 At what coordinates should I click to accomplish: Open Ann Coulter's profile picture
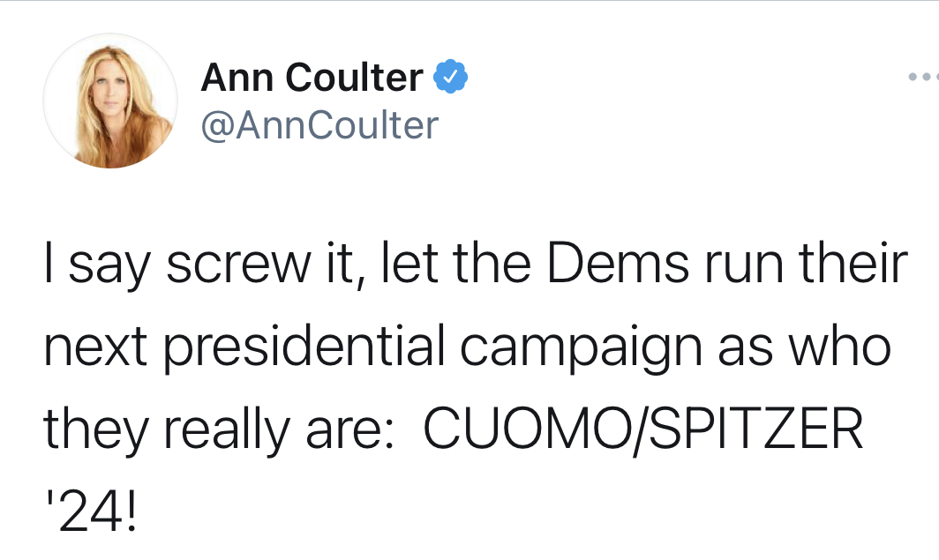click(110, 101)
